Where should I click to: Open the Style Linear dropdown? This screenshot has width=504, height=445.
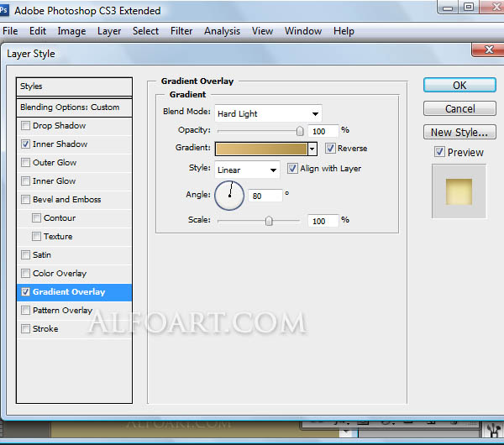[x=247, y=170]
